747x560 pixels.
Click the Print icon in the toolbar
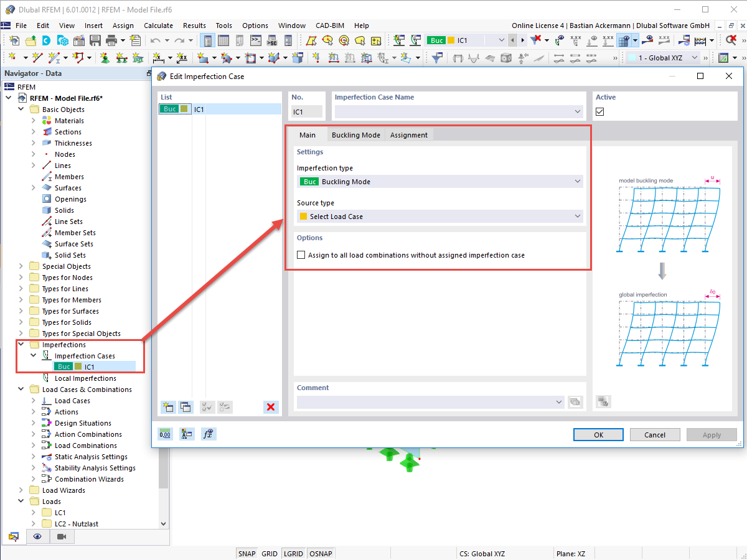(112, 39)
